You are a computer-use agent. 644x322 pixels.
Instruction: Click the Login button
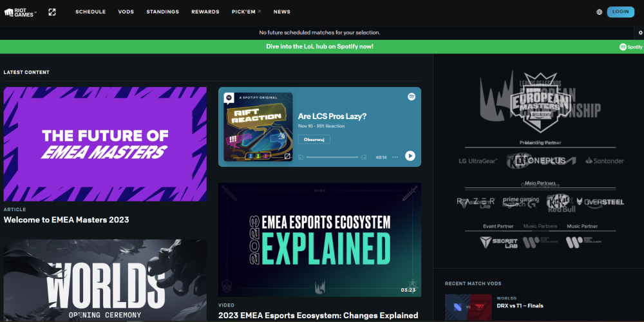[620, 12]
